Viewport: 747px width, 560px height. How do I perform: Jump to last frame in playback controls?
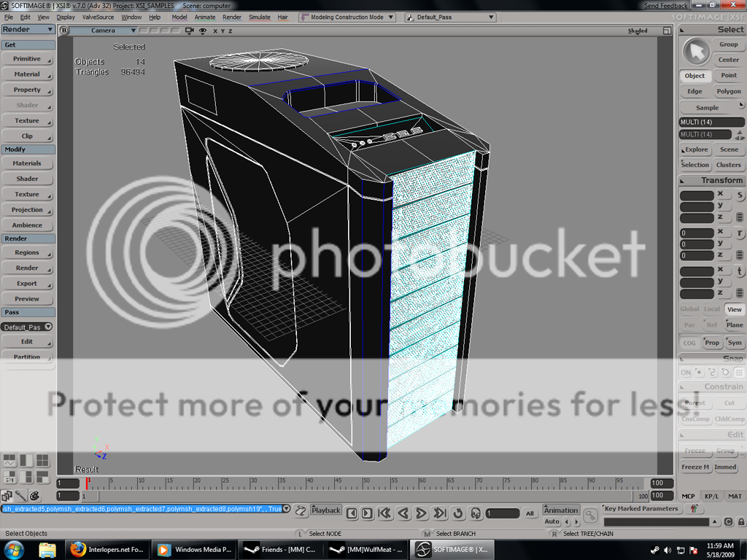pos(439,513)
